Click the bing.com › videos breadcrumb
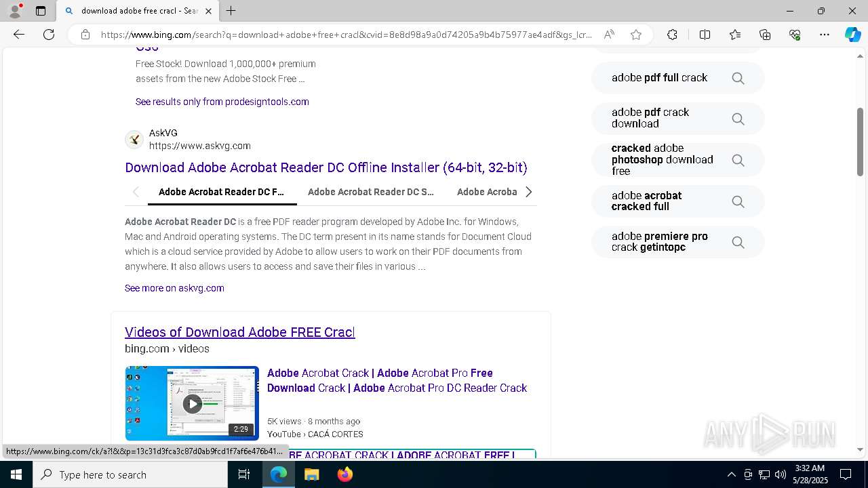868x488 pixels. 167,348
